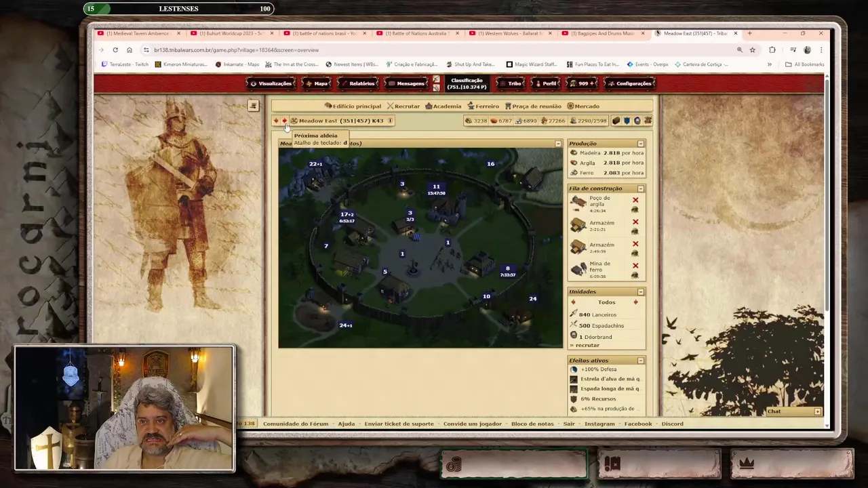Cancel the second Armazém construction (2:49:59)
This screenshot has height=488, width=868.
point(635,243)
